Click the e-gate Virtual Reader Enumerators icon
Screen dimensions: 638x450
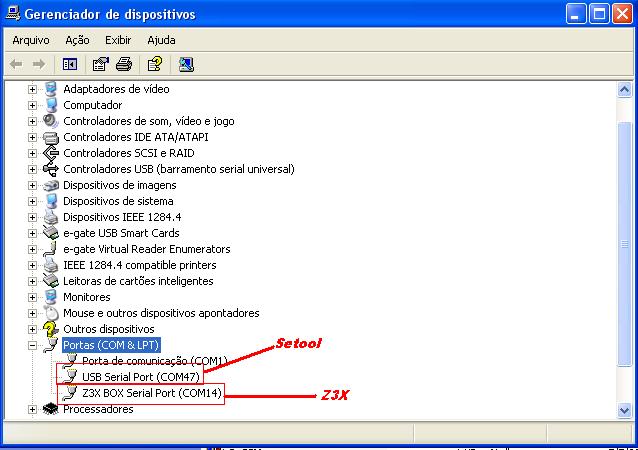pos(50,249)
